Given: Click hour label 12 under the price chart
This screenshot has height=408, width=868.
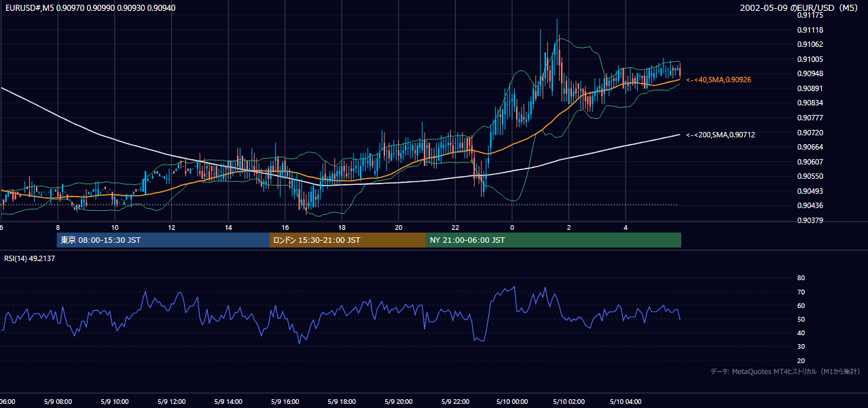Looking at the screenshot, I should pos(172,227).
